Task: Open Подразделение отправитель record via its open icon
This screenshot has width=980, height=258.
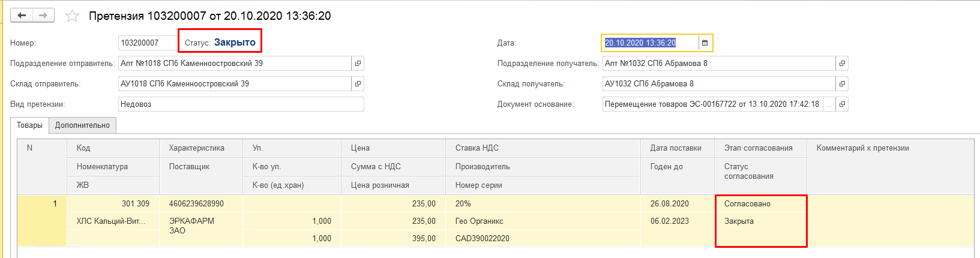Action: pyautogui.click(x=358, y=64)
